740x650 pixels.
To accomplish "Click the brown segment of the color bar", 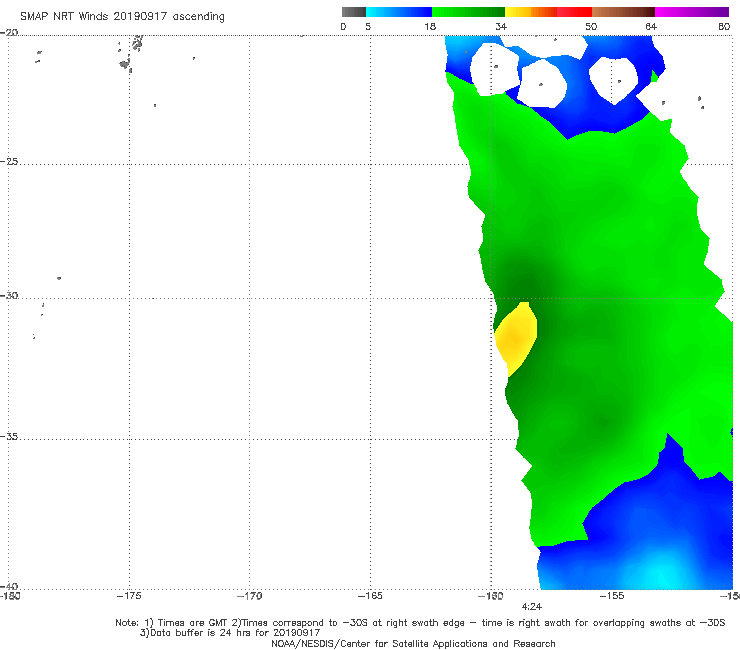I will click(x=623, y=12).
